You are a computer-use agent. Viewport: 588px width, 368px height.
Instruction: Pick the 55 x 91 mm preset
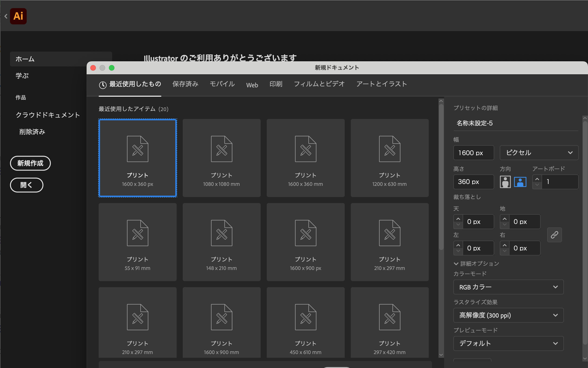coord(138,242)
